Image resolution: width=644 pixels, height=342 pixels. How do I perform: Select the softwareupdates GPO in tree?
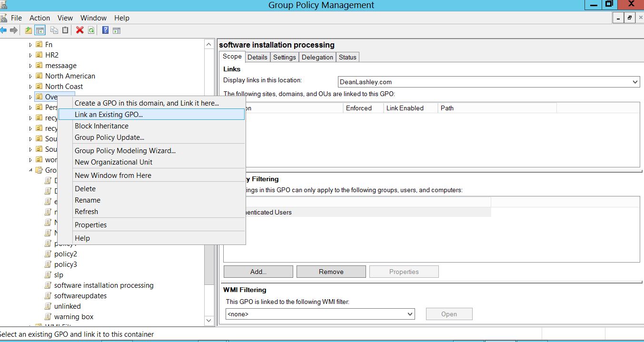(x=80, y=296)
